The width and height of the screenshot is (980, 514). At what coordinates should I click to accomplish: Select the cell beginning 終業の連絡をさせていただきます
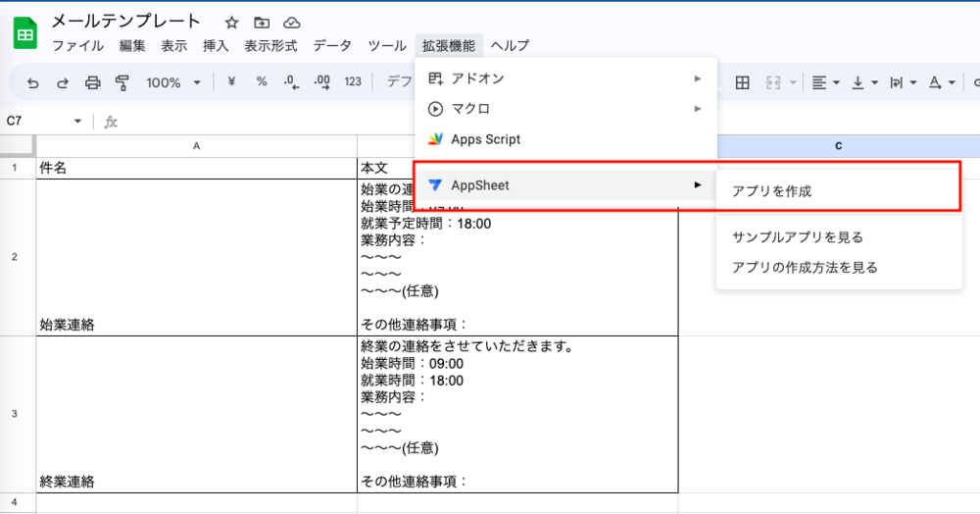tap(517, 415)
